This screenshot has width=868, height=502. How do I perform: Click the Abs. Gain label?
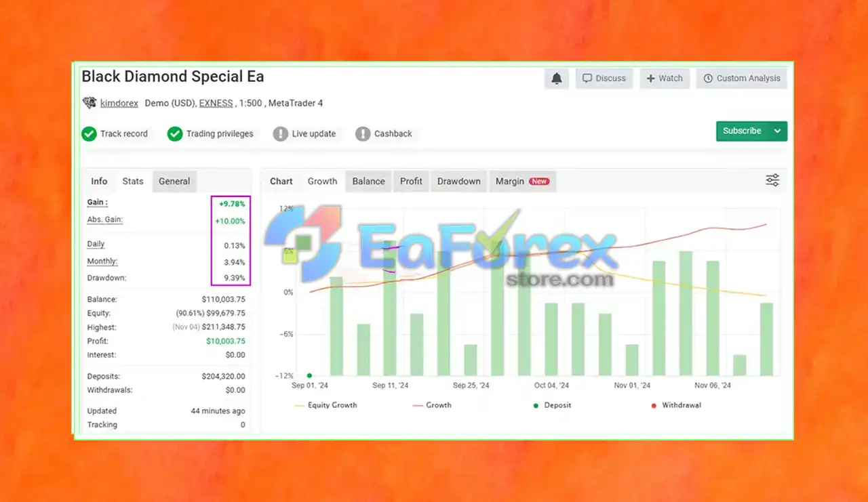[105, 219]
